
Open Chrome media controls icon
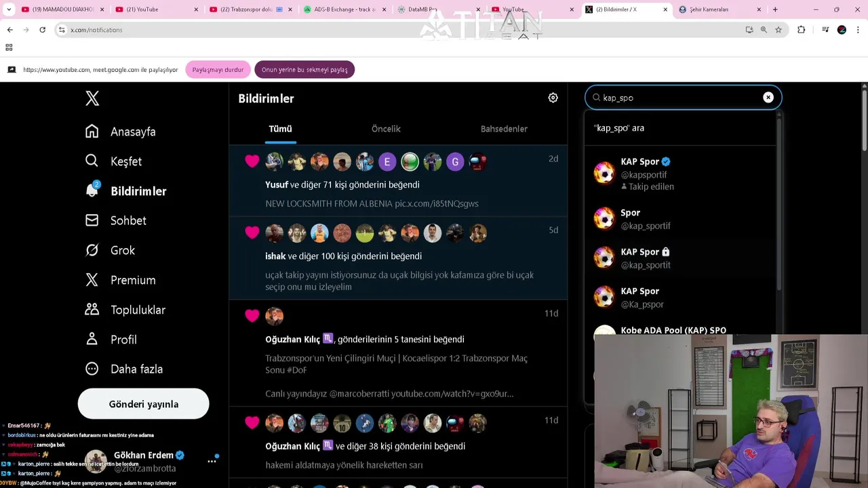tap(825, 30)
